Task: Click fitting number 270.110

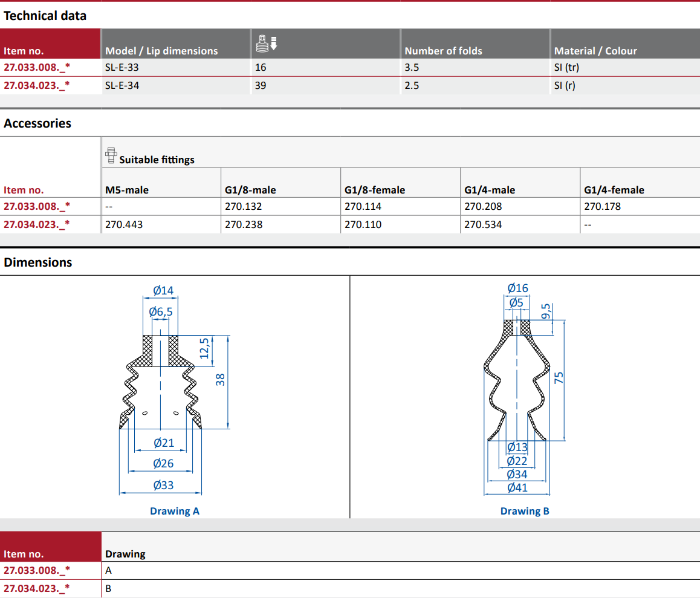Action: point(363,224)
